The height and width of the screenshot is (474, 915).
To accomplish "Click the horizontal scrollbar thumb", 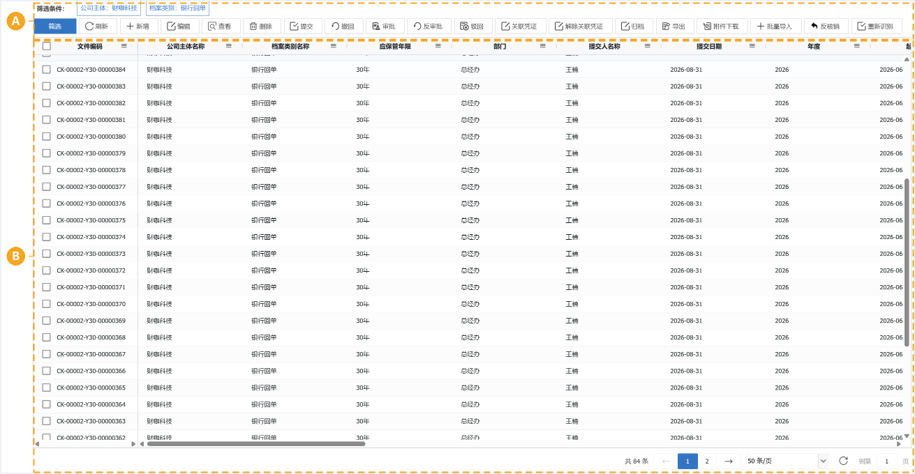I will (x=256, y=444).
